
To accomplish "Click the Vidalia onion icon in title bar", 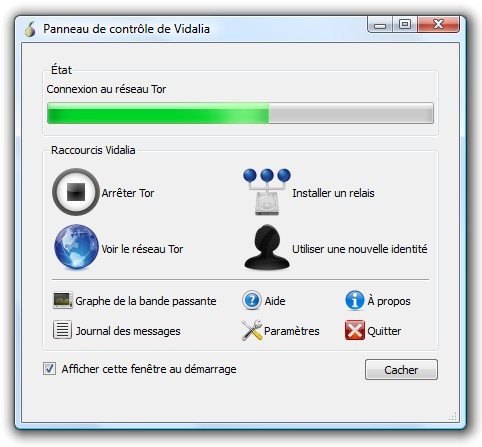I will [x=30, y=29].
